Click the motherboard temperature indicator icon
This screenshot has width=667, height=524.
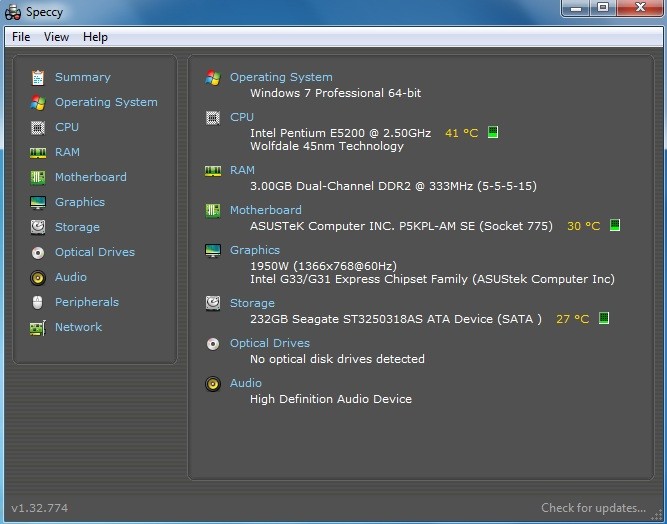pos(615,225)
